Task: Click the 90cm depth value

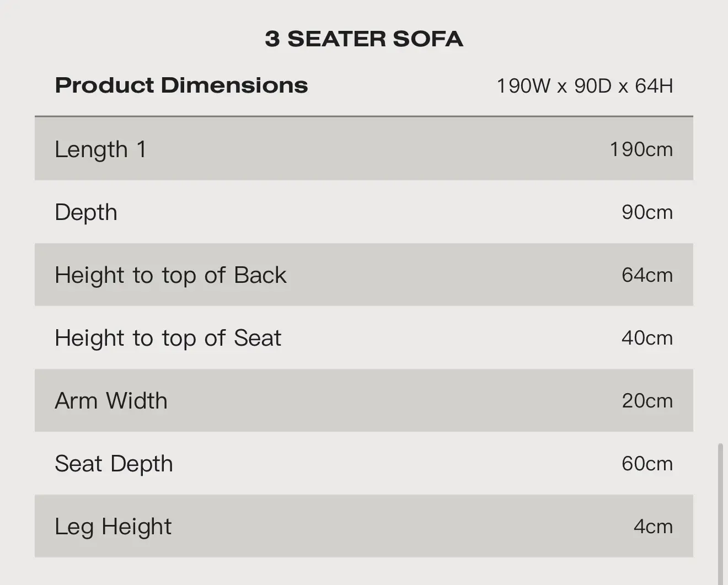Action: tap(647, 212)
